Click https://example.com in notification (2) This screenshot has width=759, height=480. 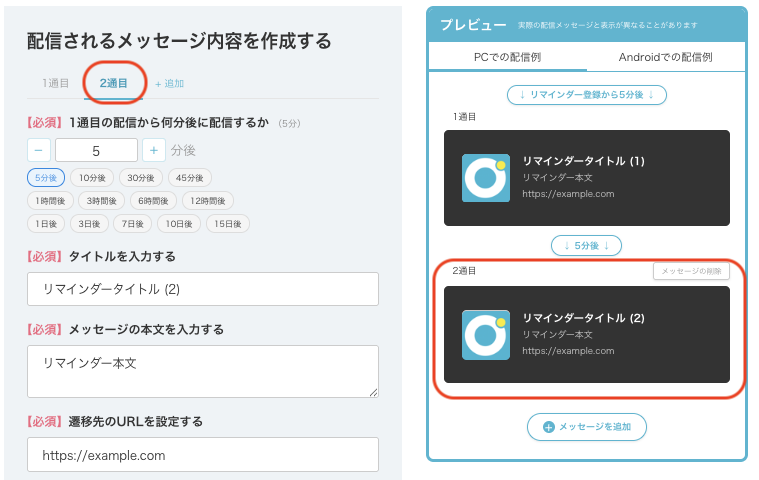coord(568,351)
